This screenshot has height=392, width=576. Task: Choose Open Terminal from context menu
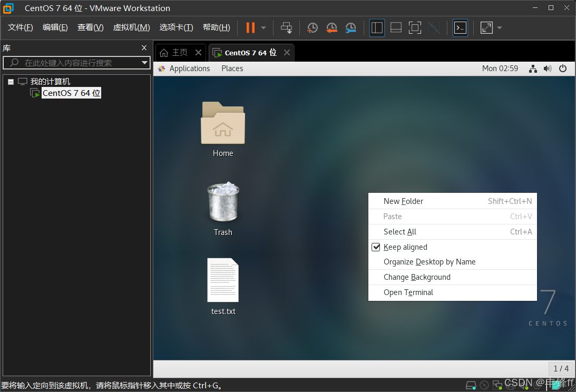coord(453,292)
